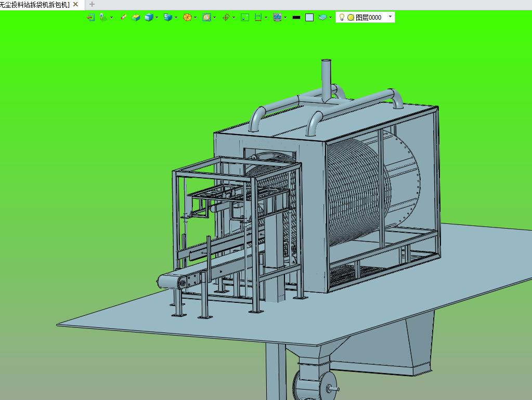Click the yellow-topped box icon
Image resolution: width=532 pixels, height=400 pixels.
tap(136, 17)
